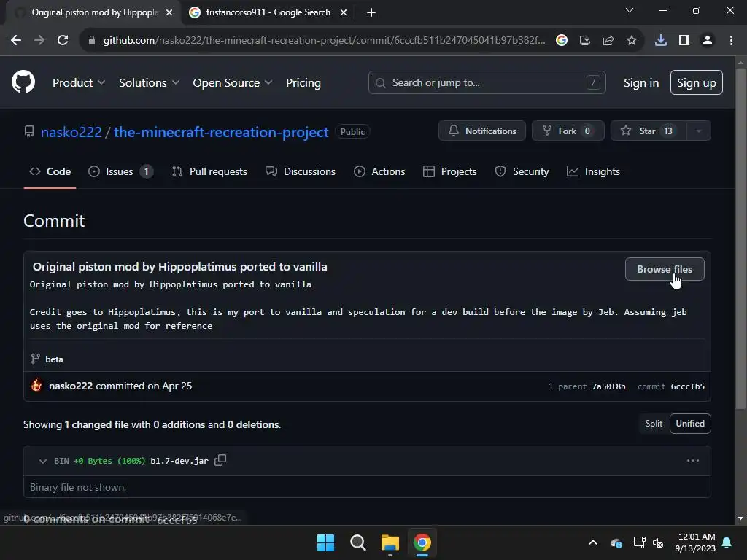Click Sign in
This screenshot has width=747, height=560.
[640, 83]
